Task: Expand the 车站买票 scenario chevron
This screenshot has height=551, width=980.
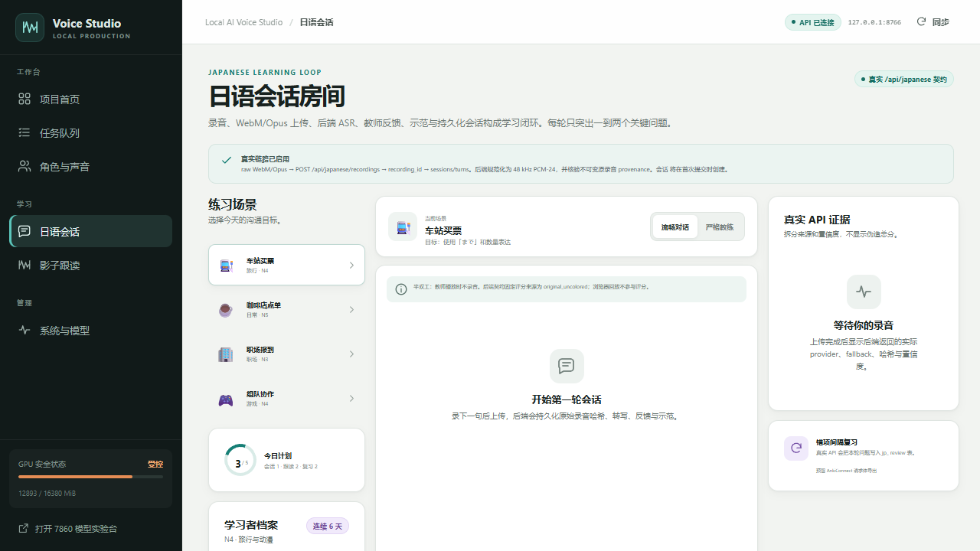Action: click(x=351, y=266)
